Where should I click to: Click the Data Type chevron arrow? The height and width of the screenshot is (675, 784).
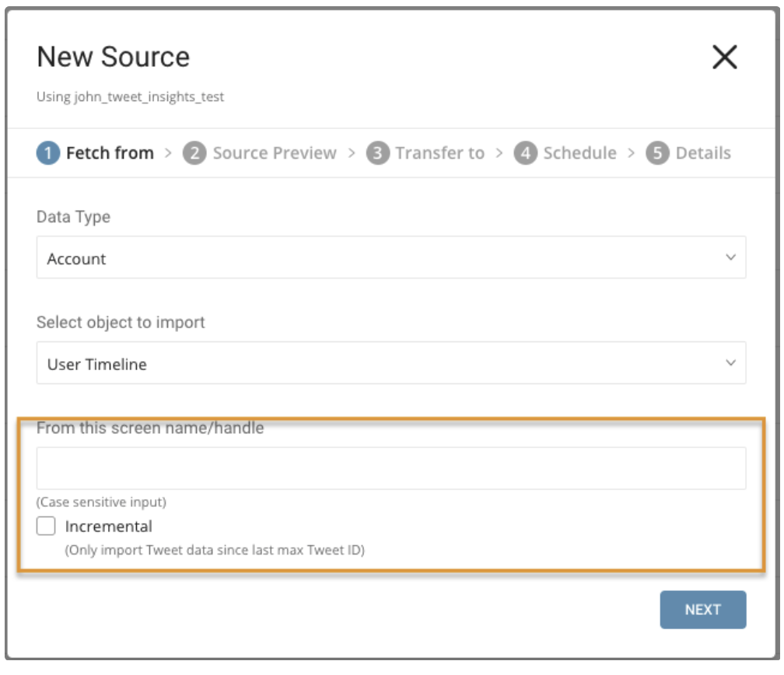(x=729, y=258)
